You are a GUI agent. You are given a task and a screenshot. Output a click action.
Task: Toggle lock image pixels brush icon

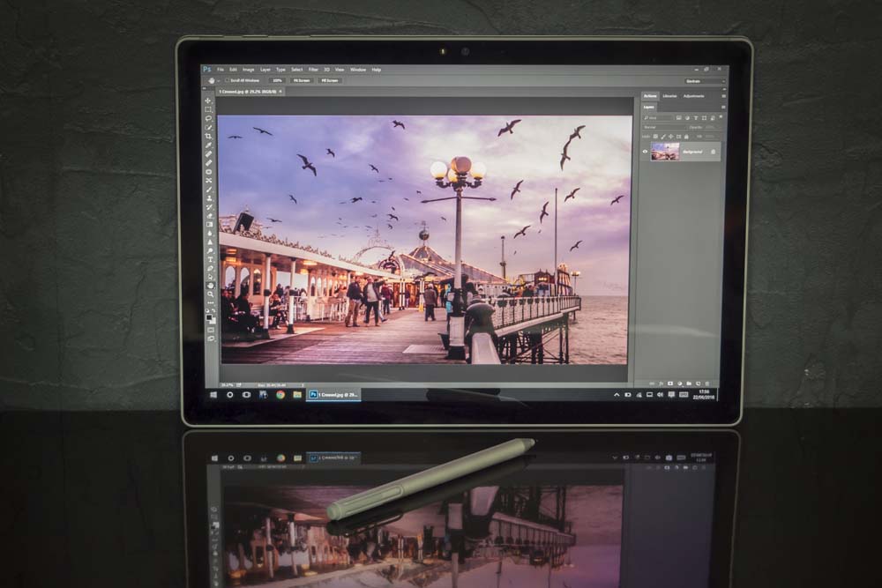click(663, 137)
